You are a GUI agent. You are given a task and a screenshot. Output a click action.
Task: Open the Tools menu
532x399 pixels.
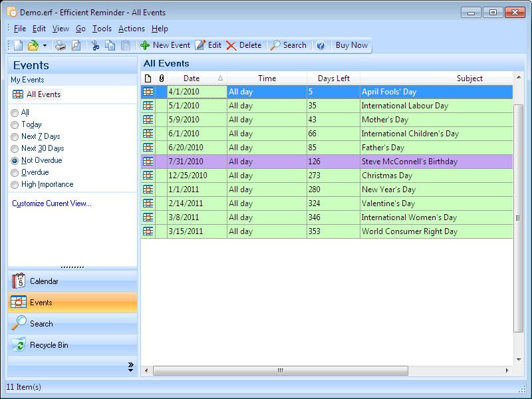pos(102,29)
